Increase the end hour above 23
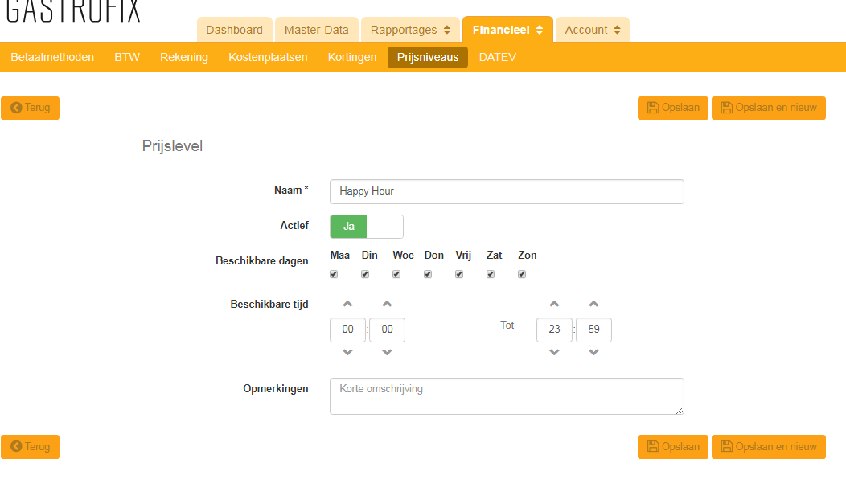 click(554, 304)
